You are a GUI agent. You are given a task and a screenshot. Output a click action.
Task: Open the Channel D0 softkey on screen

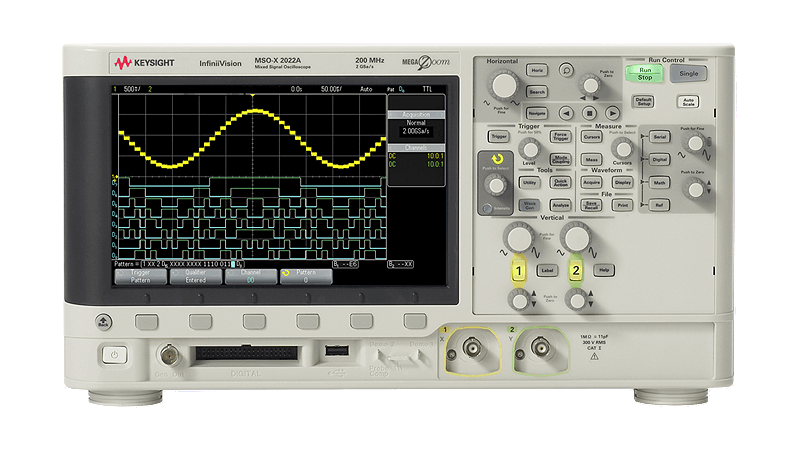pyautogui.click(x=251, y=277)
